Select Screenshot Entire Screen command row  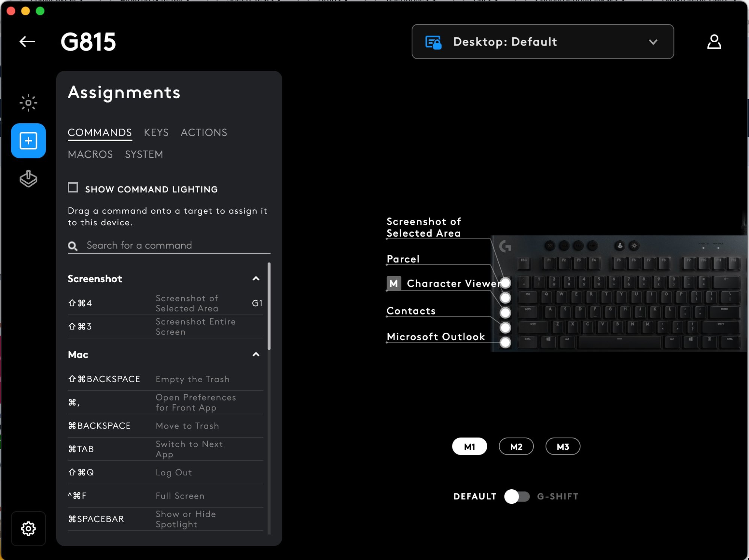point(165,326)
